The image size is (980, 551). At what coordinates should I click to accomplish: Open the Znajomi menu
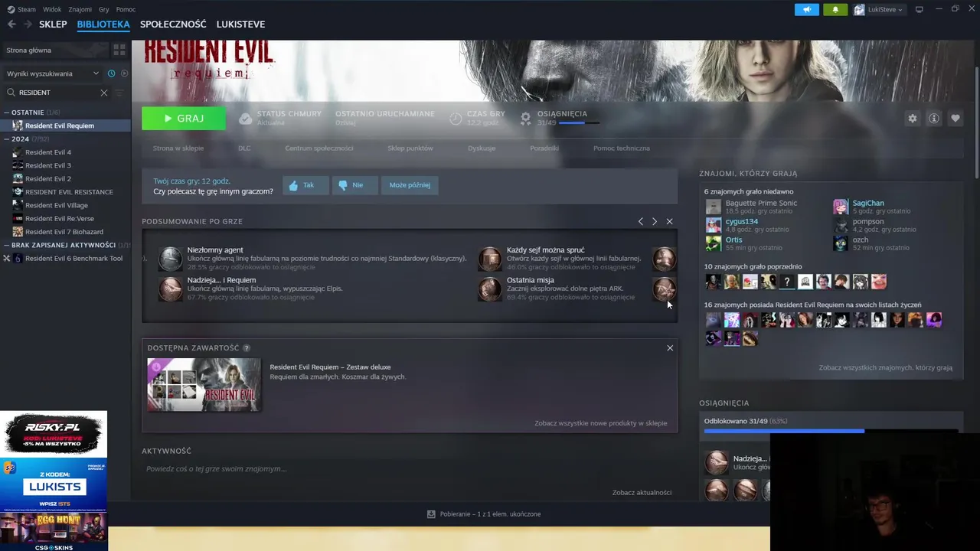(80, 9)
